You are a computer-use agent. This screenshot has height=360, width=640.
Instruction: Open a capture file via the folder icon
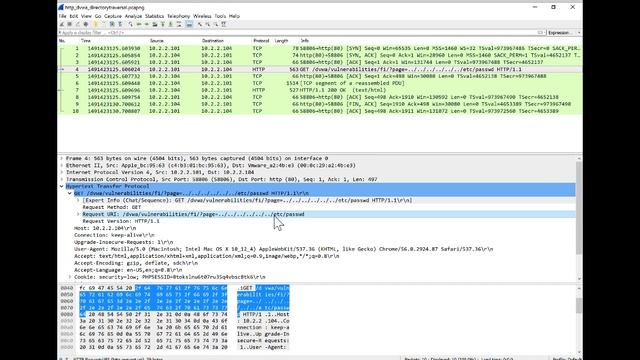point(95,24)
